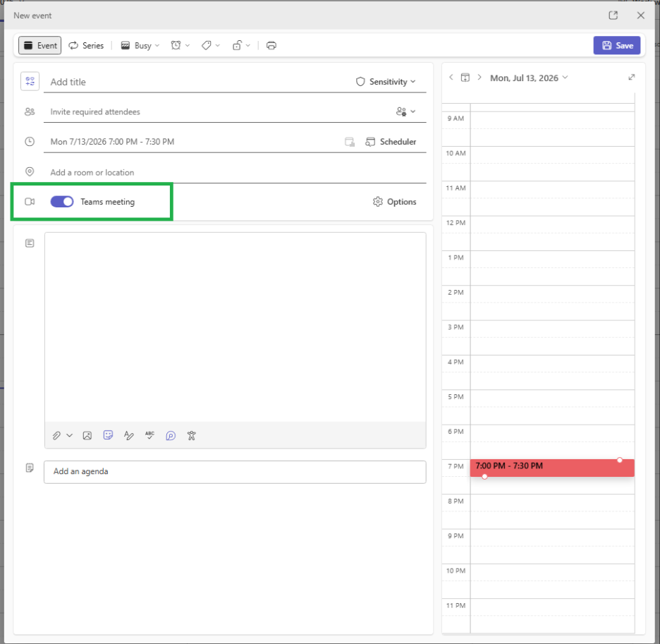Go to today in the day preview
This screenshot has height=644, width=660.
(x=465, y=78)
